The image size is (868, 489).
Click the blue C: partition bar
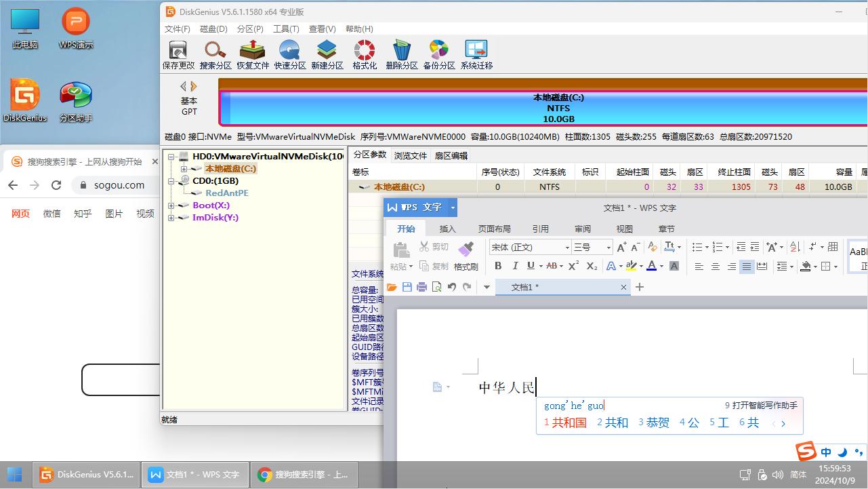click(x=543, y=109)
